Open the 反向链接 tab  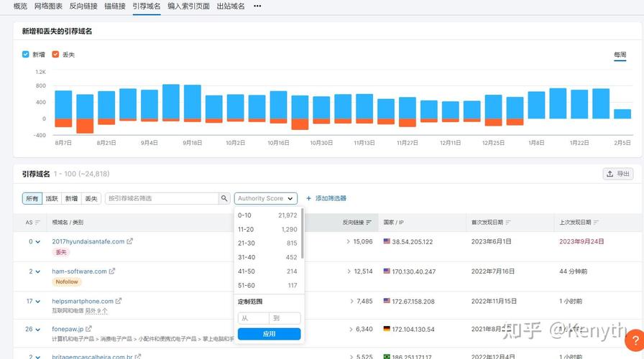tap(83, 6)
